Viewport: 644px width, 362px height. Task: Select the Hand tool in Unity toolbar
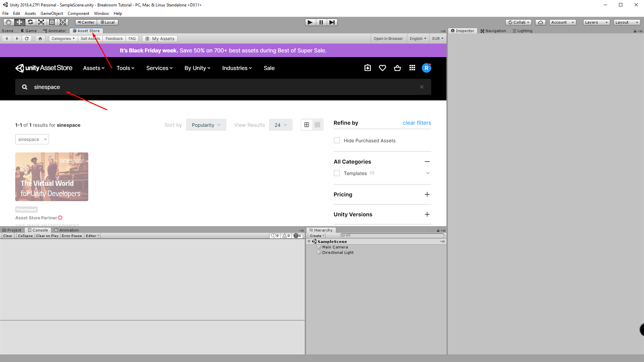point(8,22)
